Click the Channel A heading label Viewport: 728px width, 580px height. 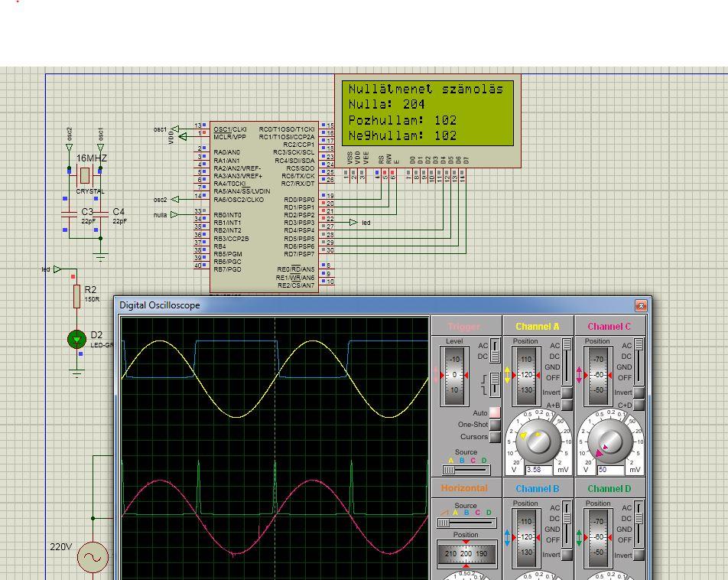click(538, 326)
